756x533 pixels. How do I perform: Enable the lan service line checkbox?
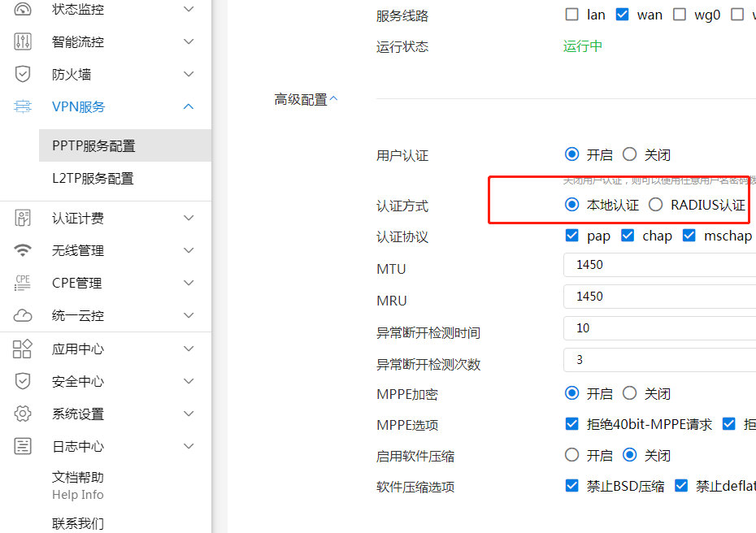[572, 15]
